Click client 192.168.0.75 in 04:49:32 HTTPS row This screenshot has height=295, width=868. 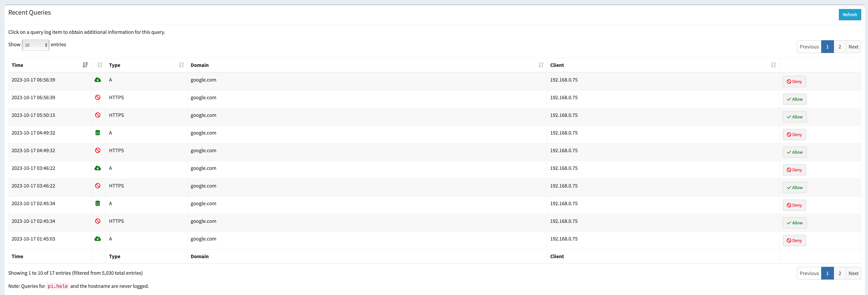point(563,151)
